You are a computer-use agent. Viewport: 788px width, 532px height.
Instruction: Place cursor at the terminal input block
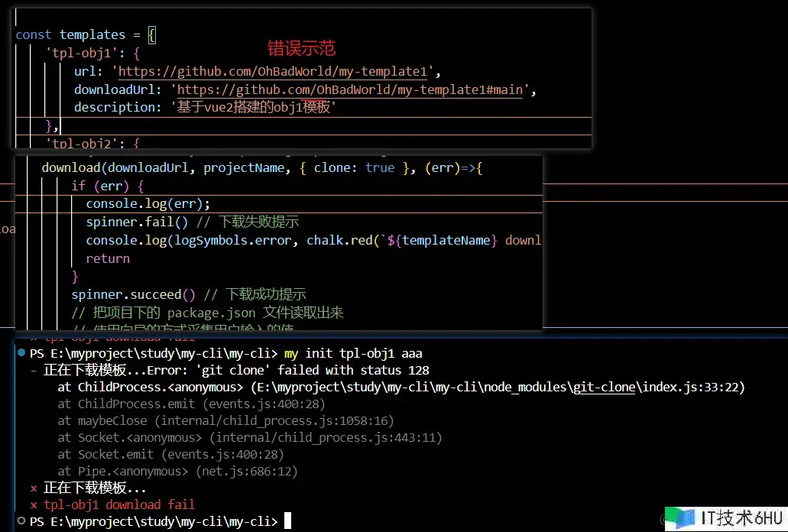click(x=287, y=521)
